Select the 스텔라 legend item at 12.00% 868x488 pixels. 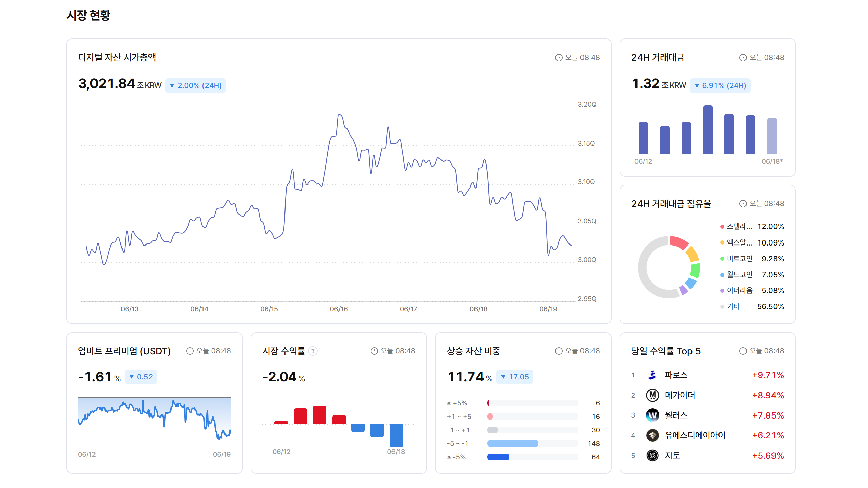point(752,226)
